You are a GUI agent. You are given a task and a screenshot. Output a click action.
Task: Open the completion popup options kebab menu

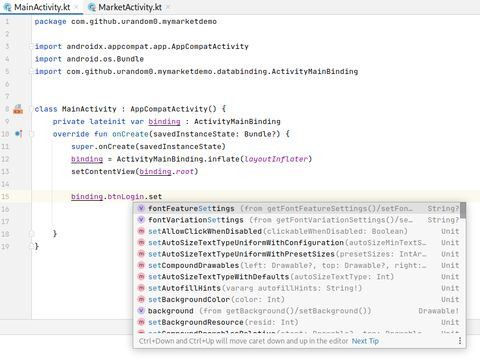[460, 341]
